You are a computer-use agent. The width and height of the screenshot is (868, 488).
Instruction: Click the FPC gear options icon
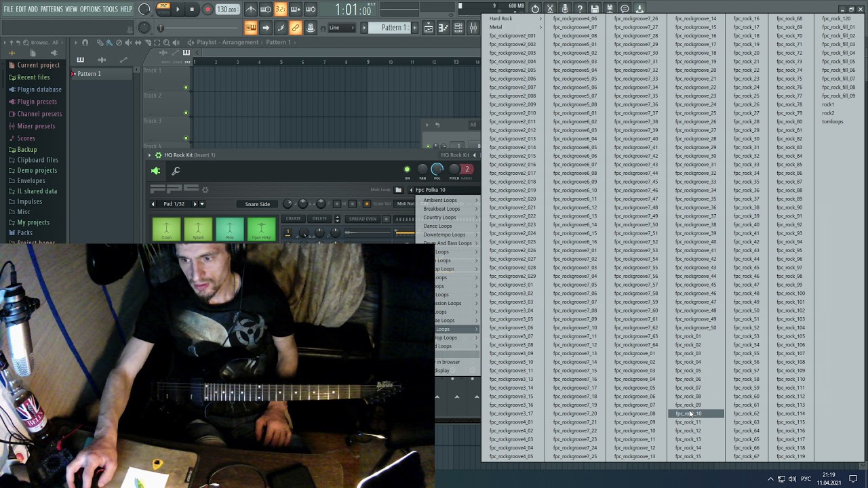click(x=205, y=190)
